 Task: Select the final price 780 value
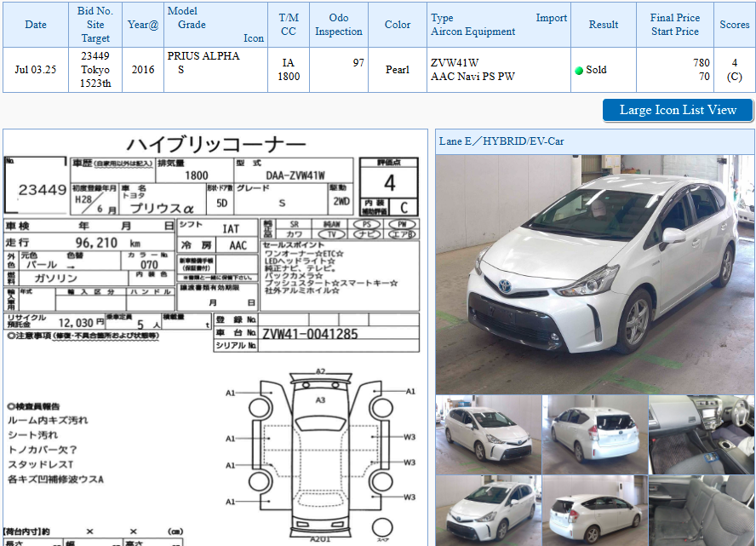pos(701,63)
